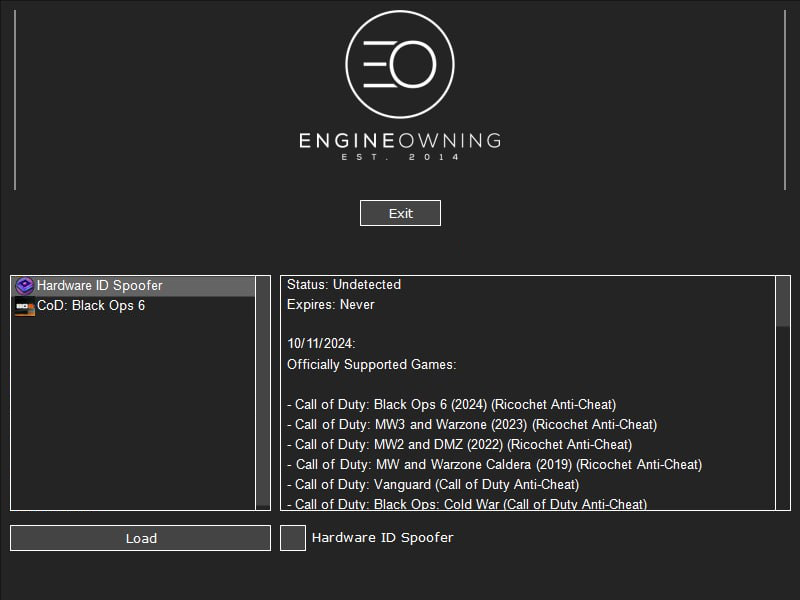
Task: Select CoD: Black Ops 6 list entry
Action: [x=133, y=306]
